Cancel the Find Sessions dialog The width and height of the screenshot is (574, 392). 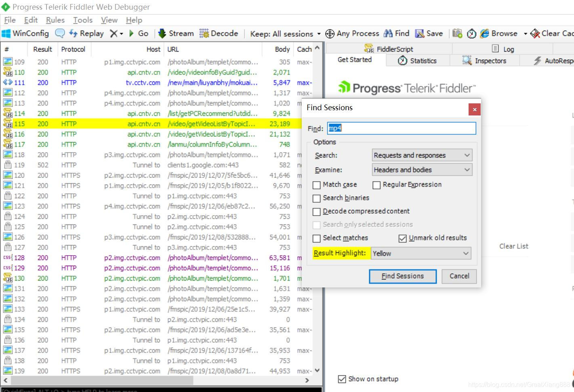pos(459,276)
